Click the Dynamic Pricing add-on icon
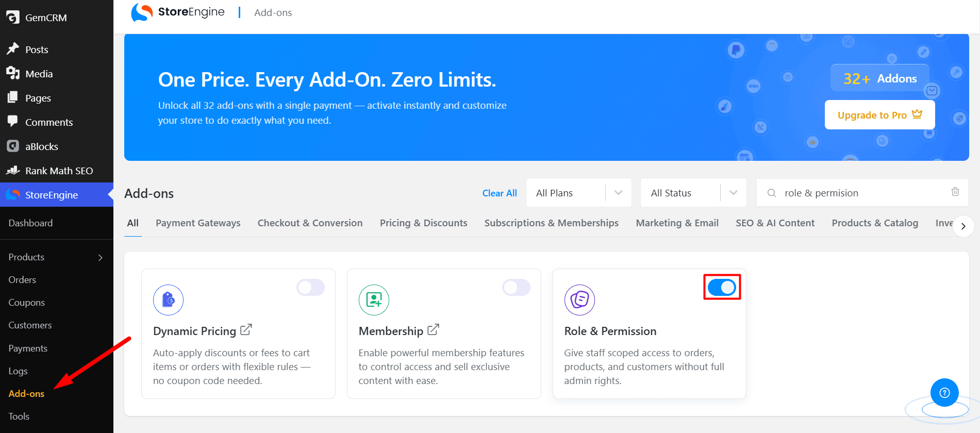This screenshot has width=980, height=433. (x=168, y=300)
